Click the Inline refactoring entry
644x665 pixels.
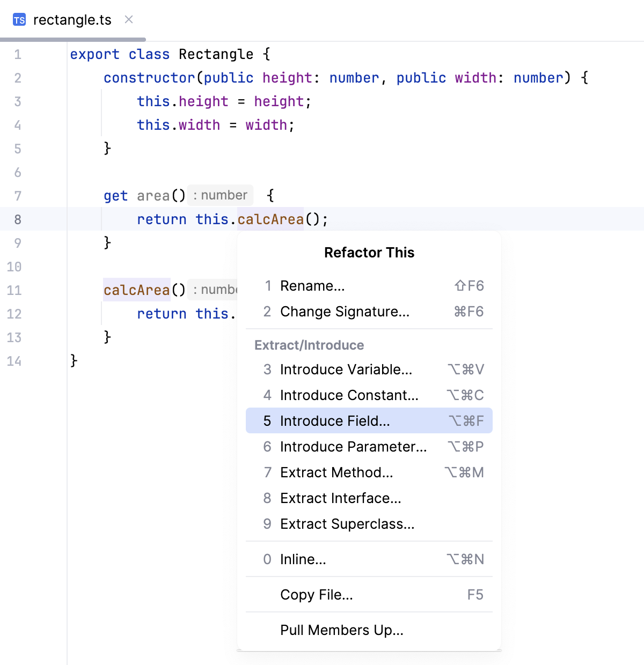303,559
